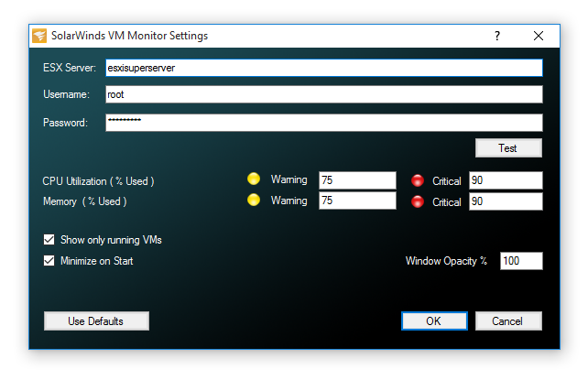Click the SolarWinds logo icon in title bar

[39, 36]
